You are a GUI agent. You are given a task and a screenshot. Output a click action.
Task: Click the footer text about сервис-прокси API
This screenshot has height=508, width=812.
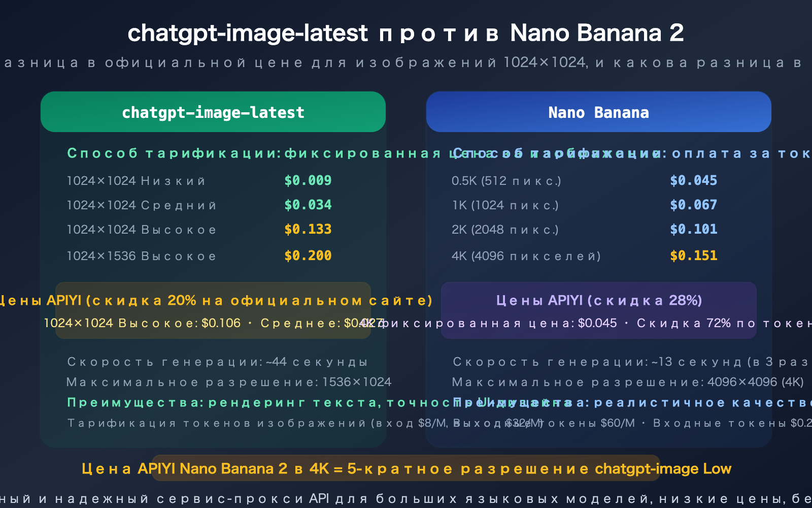pyautogui.click(x=406, y=499)
